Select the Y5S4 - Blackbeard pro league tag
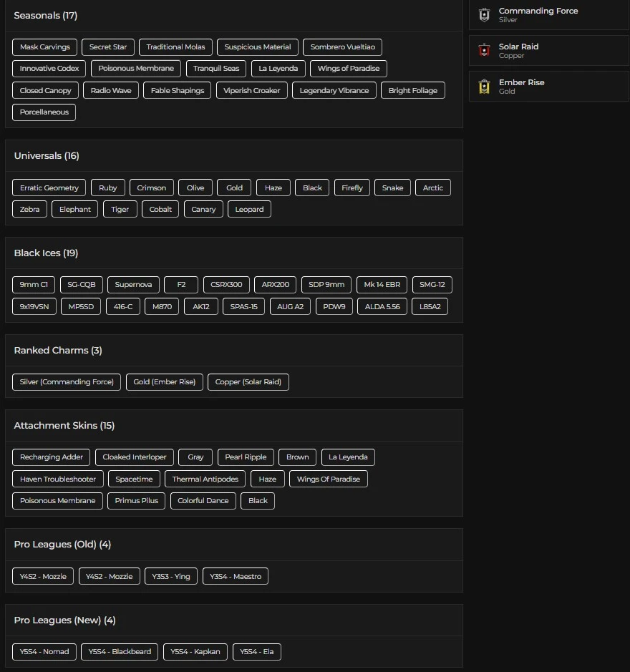The image size is (630, 672). coord(120,652)
